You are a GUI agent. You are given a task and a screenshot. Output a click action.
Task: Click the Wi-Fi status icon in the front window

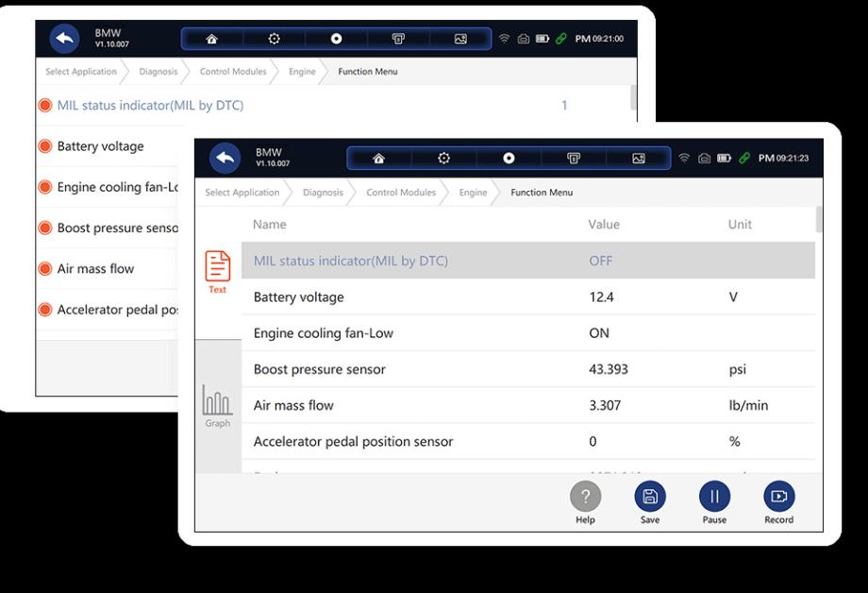(684, 158)
